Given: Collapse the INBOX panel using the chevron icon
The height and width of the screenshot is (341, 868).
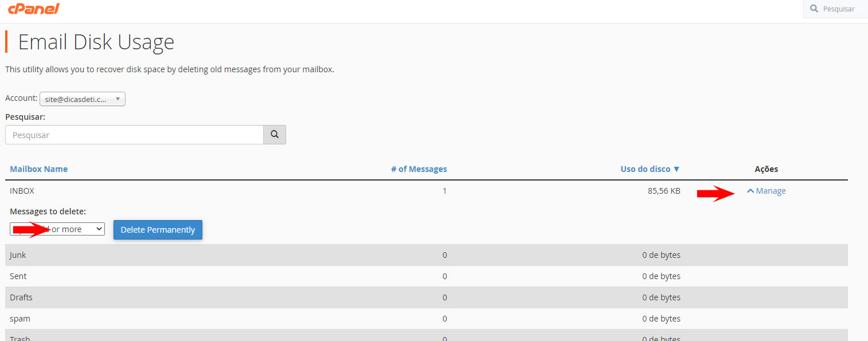Looking at the screenshot, I should [750, 191].
